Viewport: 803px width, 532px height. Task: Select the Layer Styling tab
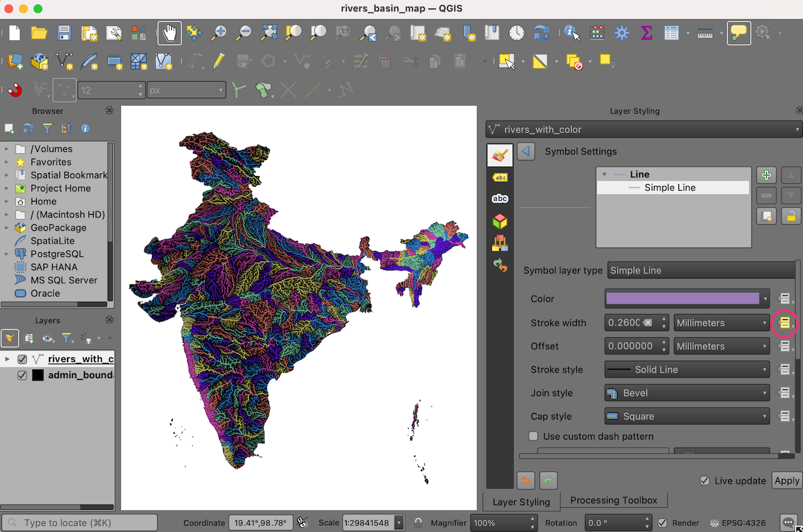(521, 501)
